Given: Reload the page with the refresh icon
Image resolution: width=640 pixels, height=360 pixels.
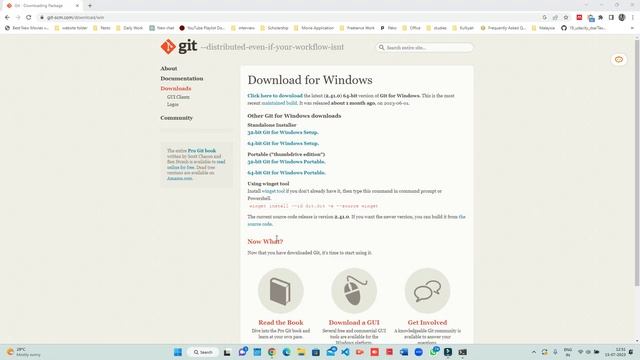Looking at the screenshot, I should [29, 17].
